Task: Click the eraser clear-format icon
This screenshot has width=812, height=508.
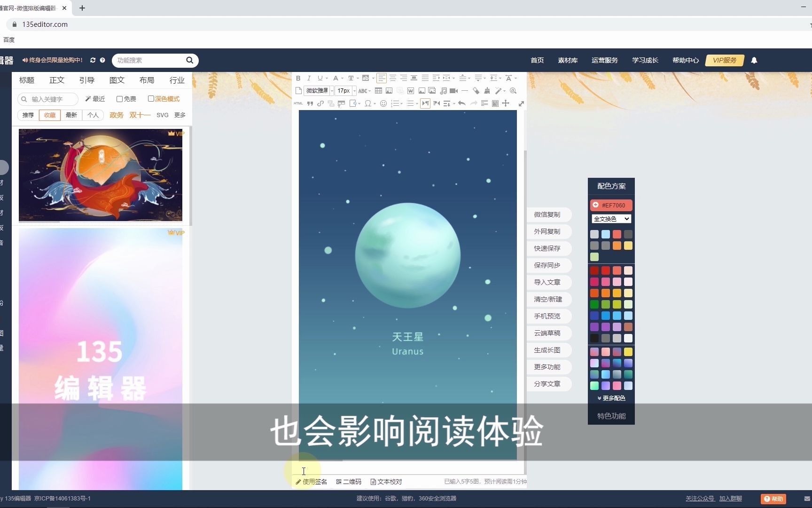Action: click(x=476, y=91)
